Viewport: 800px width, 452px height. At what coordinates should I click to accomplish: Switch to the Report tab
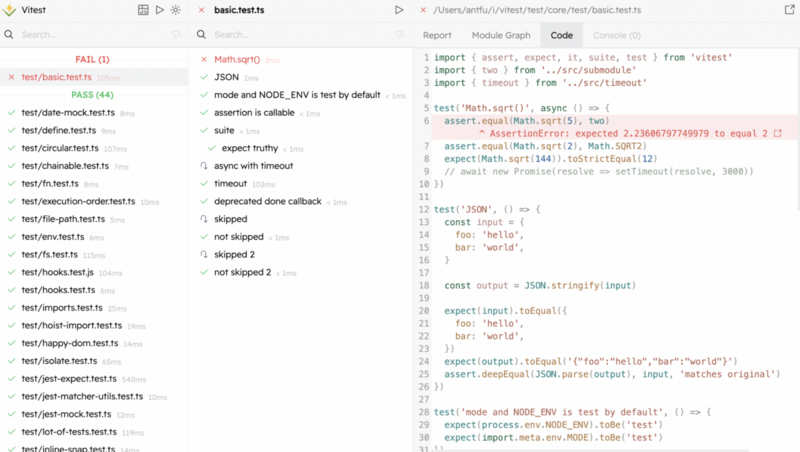(437, 35)
